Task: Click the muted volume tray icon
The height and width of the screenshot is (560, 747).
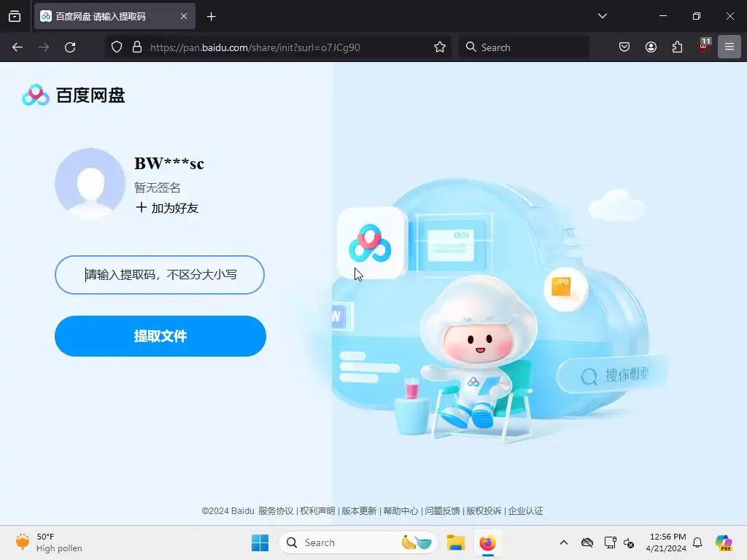Action: (x=629, y=542)
